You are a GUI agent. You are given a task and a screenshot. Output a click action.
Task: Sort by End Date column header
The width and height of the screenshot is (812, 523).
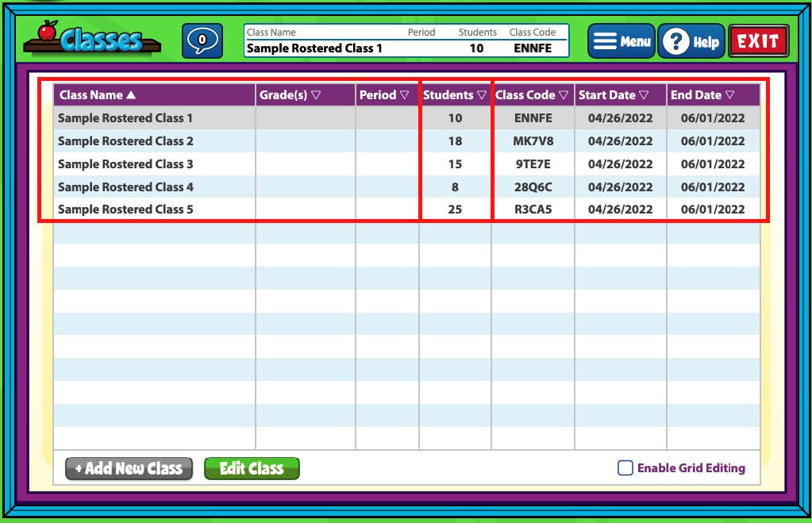pyautogui.click(x=713, y=95)
